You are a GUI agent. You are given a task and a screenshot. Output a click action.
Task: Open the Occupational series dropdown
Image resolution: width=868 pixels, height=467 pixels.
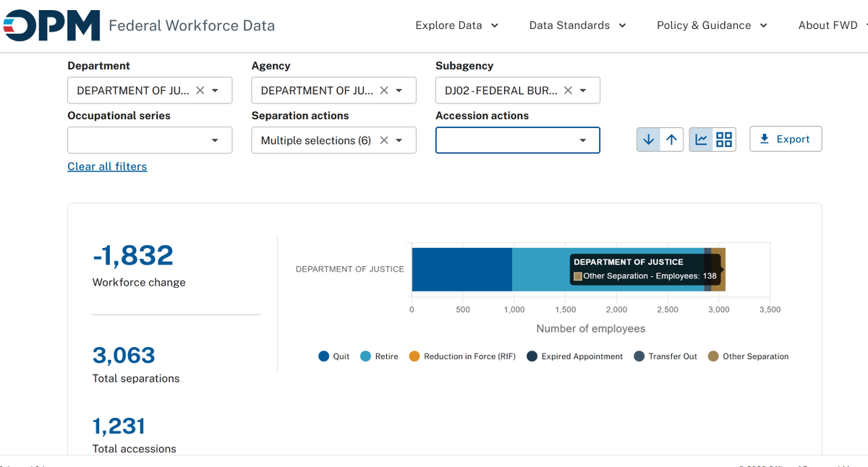pos(150,140)
